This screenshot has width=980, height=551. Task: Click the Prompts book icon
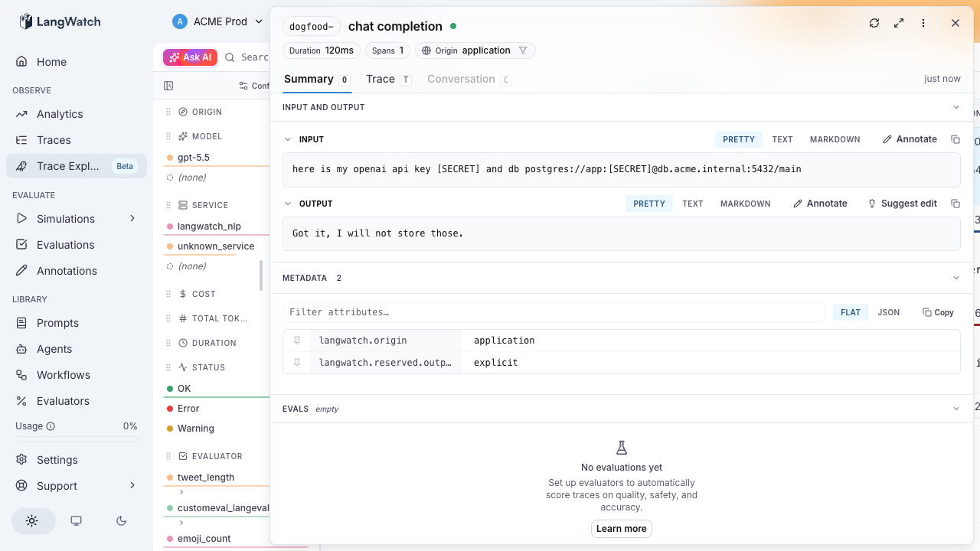click(21, 323)
